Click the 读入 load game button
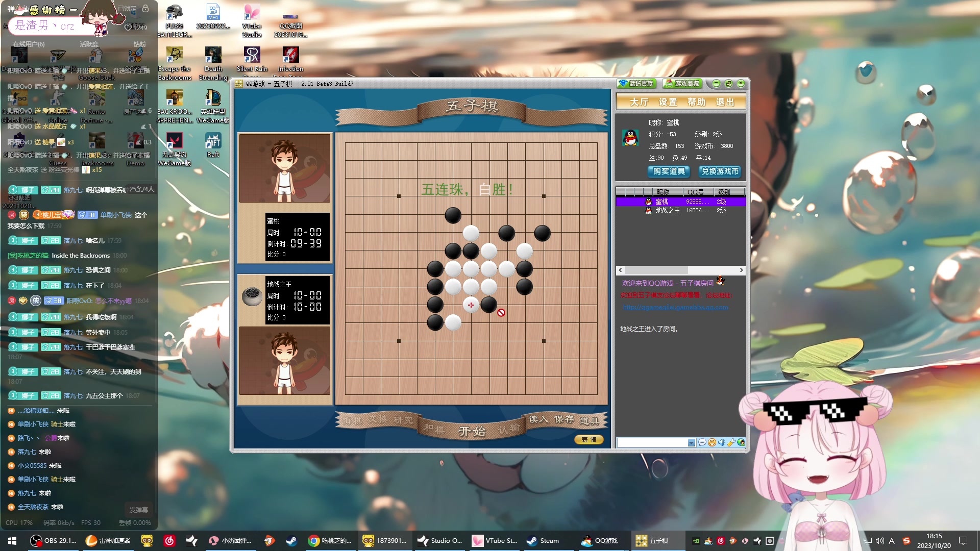Image resolution: width=980 pixels, height=551 pixels. point(537,419)
